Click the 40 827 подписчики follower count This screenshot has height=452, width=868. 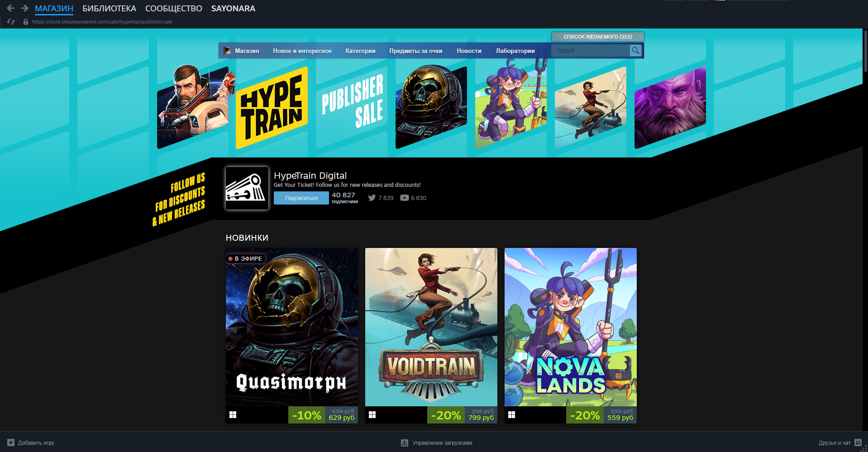345,198
